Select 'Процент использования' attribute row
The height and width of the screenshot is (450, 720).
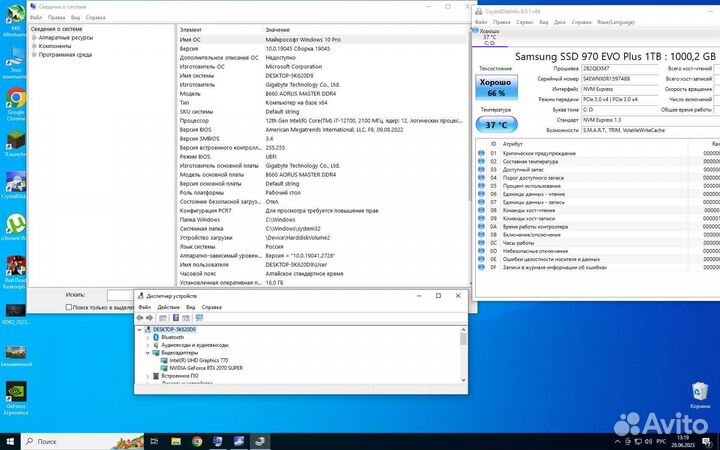[597, 186]
